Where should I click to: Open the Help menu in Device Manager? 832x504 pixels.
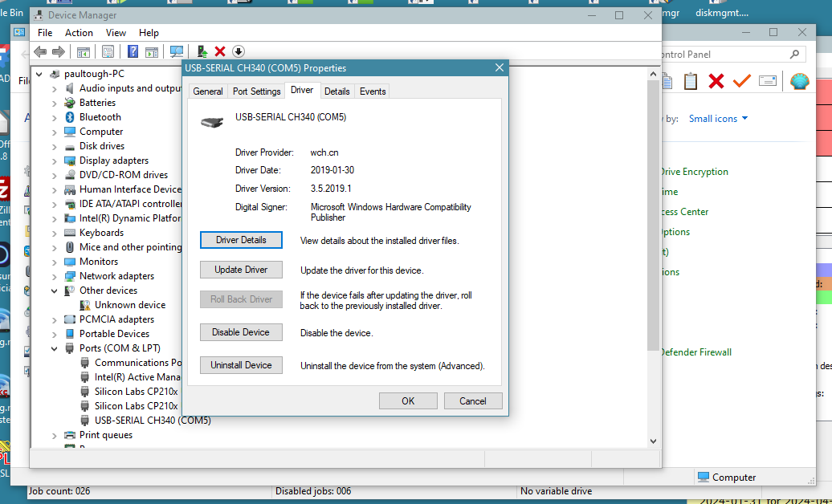[x=149, y=33]
